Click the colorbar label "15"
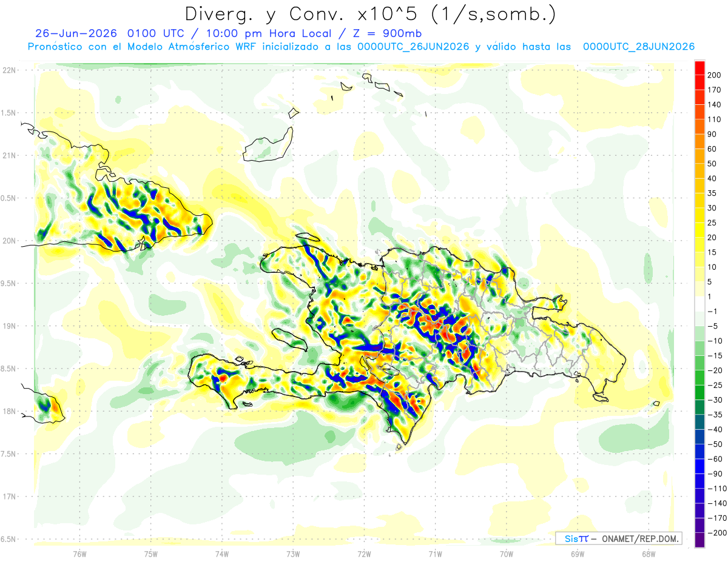Image resolution: width=728 pixels, height=562 pixels. click(712, 252)
